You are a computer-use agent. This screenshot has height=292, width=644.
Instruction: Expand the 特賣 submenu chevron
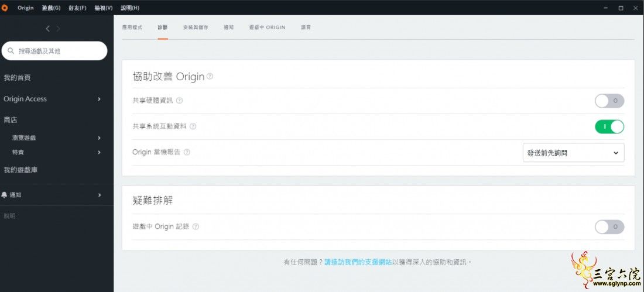pos(100,152)
